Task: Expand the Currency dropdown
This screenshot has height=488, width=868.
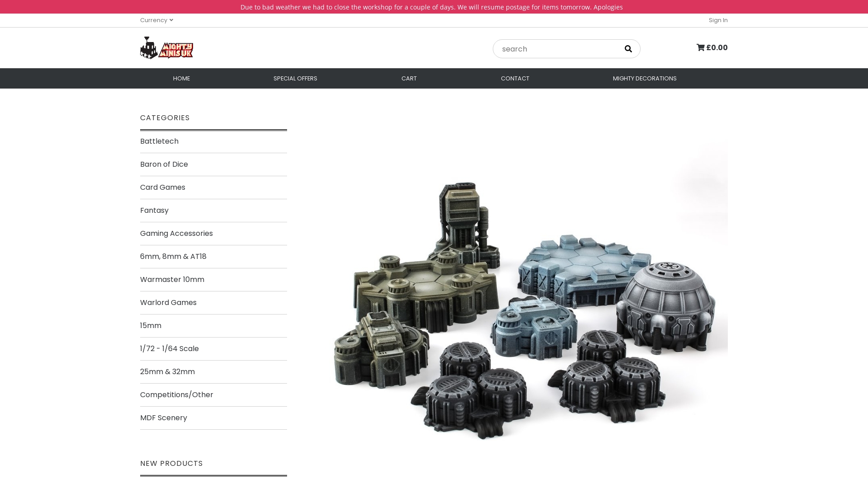Action: pos(156,20)
